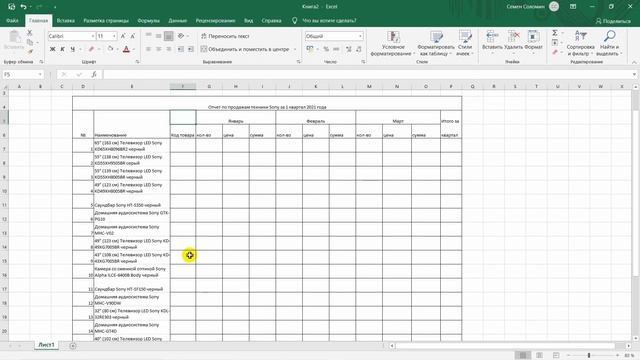Screen dimensions: 640x360
Task: Click the Fill down icon in editing group
Action: pyautogui.click(x=555, y=42)
